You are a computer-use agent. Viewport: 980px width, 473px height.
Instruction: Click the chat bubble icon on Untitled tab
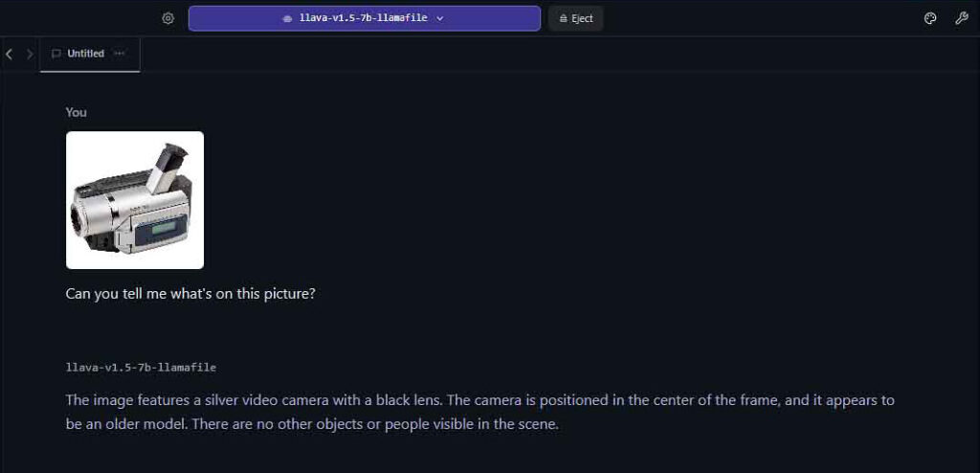click(x=56, y=54)
